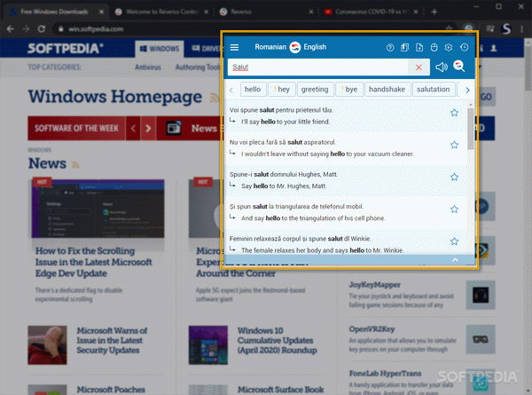Star the 'Nu voi pleca' example
The image size is (532, 395).
454,145
